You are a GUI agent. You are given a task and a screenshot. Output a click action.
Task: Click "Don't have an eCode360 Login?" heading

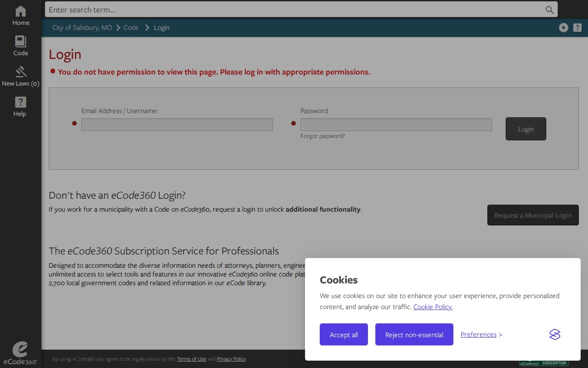point(117,195)
